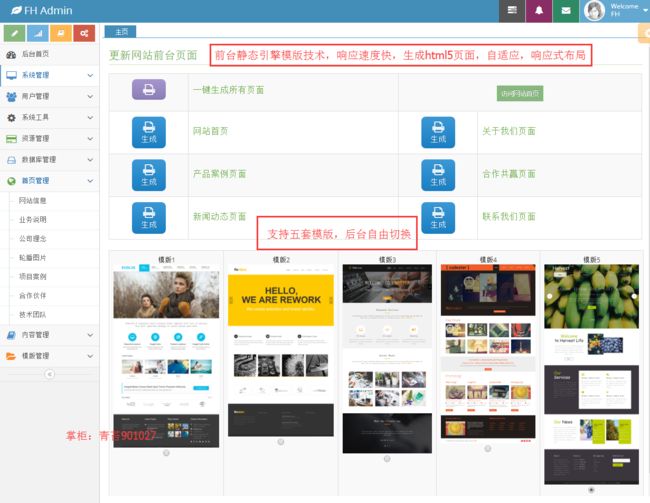The height and width of the screenshot is (503, 650).
Task: Click the blue chart shortcut button
Action: pos(38,33)
